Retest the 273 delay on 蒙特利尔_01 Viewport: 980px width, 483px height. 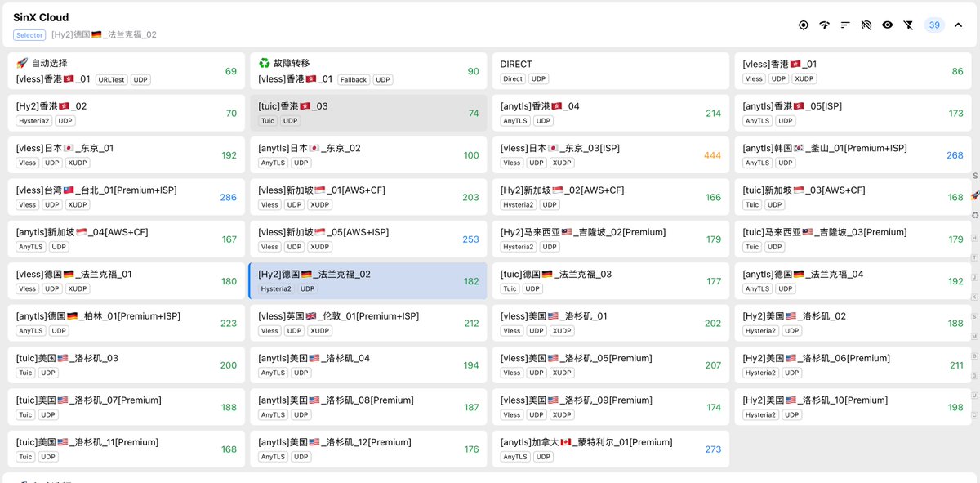click(712, 449)
